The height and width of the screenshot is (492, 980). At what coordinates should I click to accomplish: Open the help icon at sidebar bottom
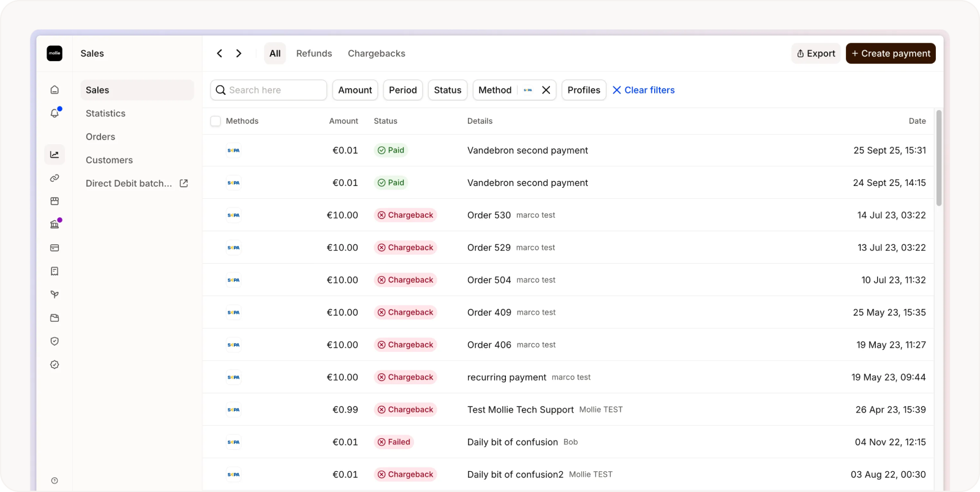(x=55, y=480)
